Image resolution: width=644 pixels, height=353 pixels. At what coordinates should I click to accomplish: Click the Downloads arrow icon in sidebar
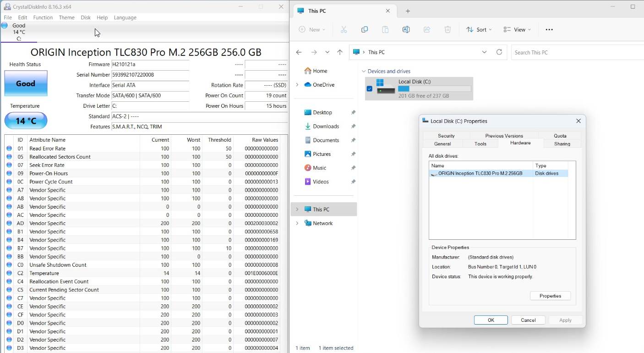pos(308,126)
